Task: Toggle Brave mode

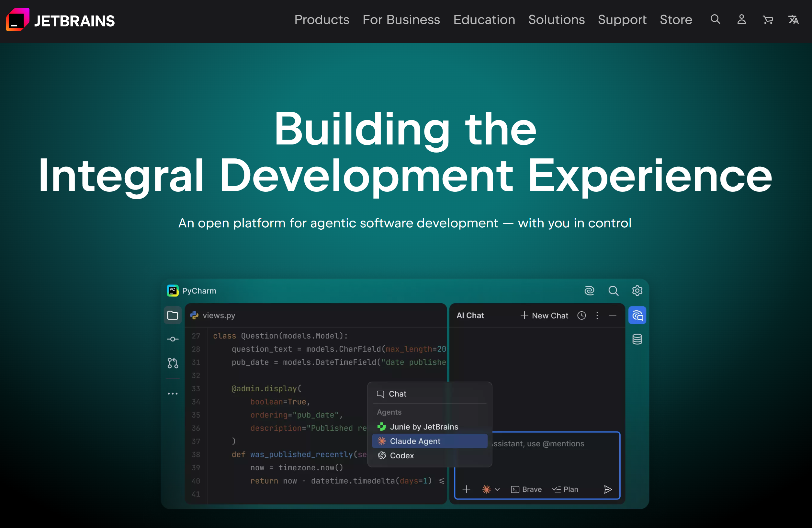Action: [x=526, y=489]
